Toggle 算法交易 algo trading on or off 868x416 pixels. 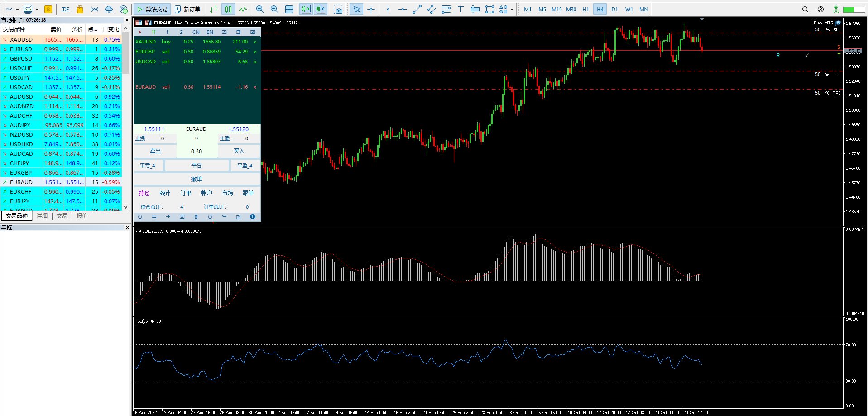pos(152,9)
